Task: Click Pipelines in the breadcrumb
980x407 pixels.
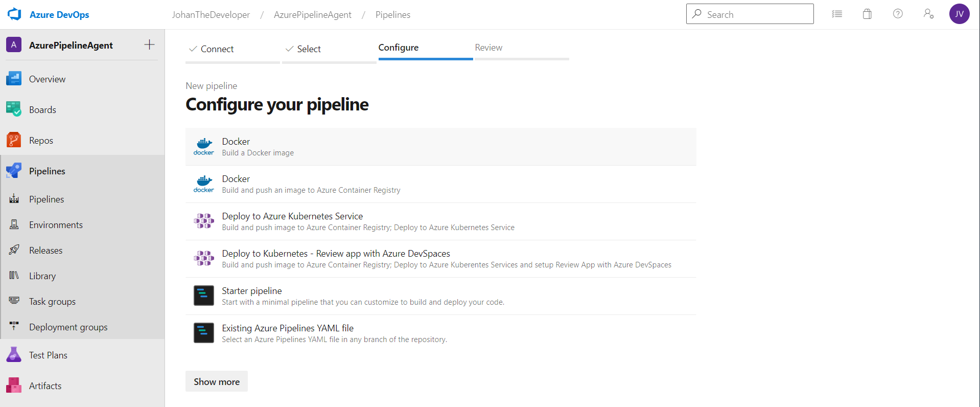Action: click(x=393, y=15)
